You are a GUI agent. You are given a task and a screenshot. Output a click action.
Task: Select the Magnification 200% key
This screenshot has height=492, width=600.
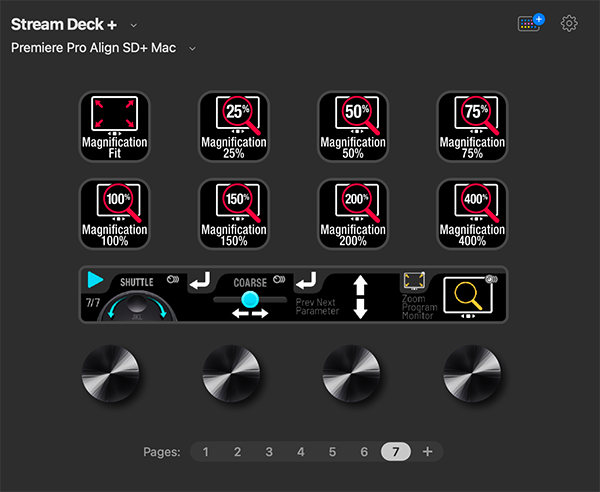[353, 214]
